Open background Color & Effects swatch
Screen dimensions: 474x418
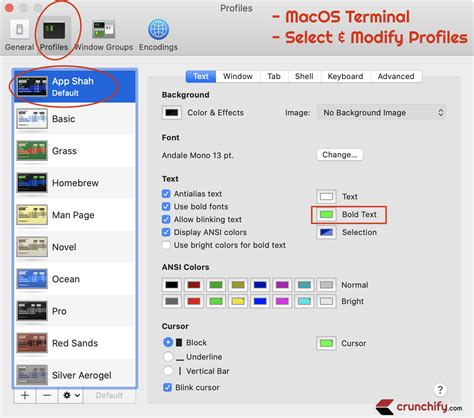pyautogui.click(x=172, y=113)
